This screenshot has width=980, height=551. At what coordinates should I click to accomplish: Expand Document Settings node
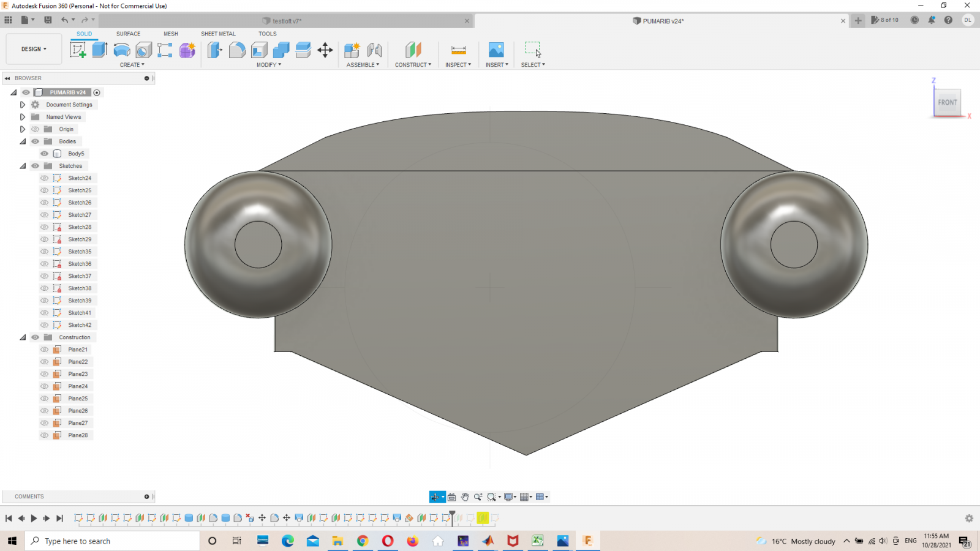tap(23, 105)
